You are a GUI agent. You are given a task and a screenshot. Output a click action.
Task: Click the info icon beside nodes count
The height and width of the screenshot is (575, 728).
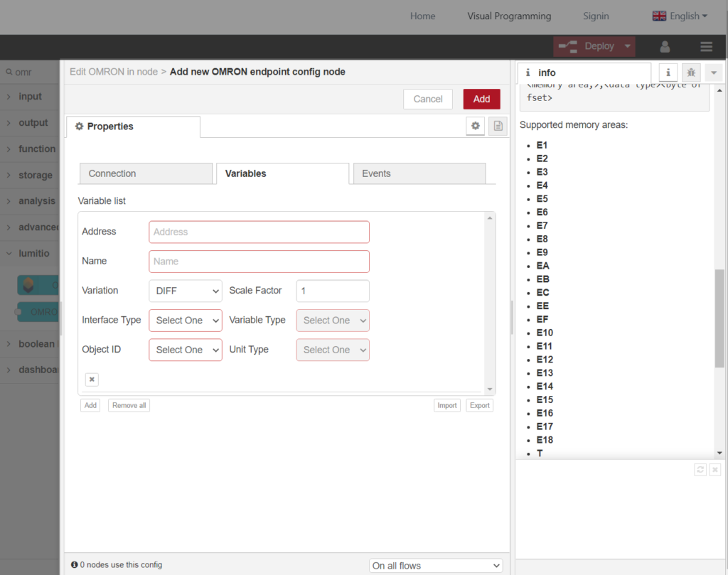click(74, 565)
